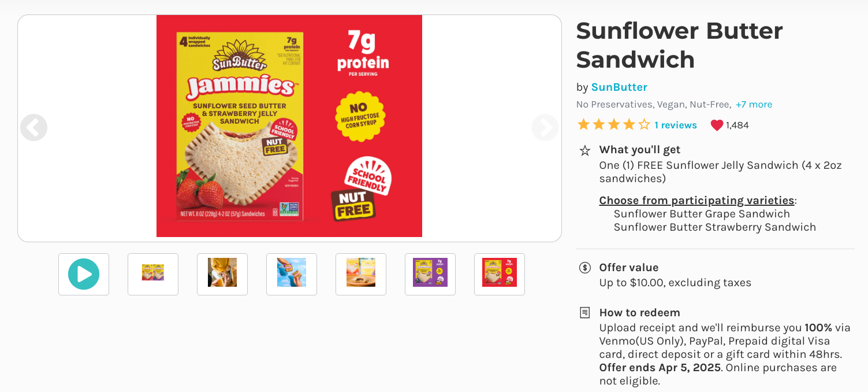Image resolution: width=868 pixels, height=392 pixels.
Task: Click the Choose from participating varieties heading
Action: (x=696, y=201)
